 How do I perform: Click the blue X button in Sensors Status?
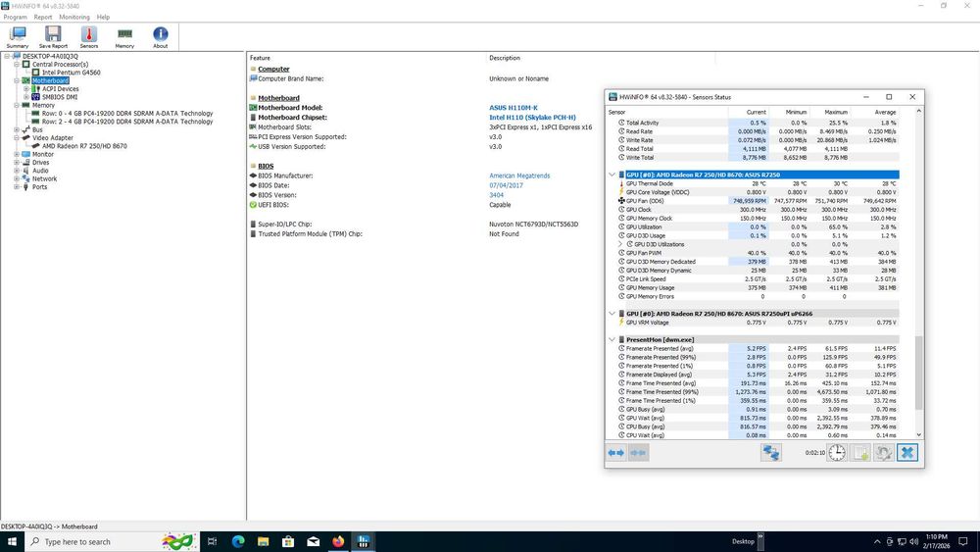[907, 453]
